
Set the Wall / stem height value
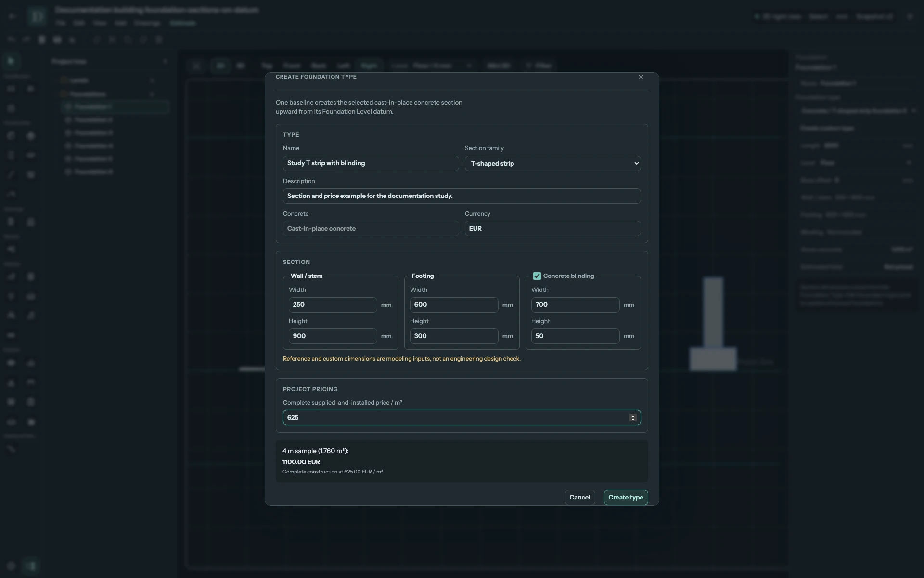coord(333,336)
